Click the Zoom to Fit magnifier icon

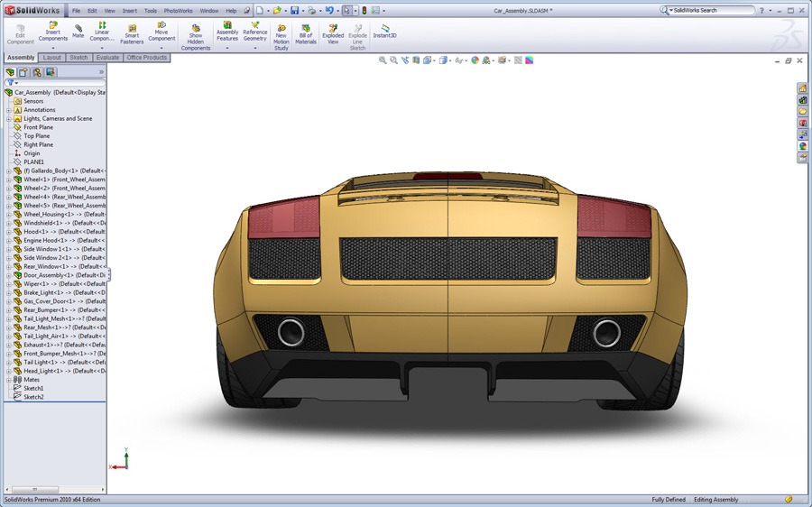(x=383, y=60)
